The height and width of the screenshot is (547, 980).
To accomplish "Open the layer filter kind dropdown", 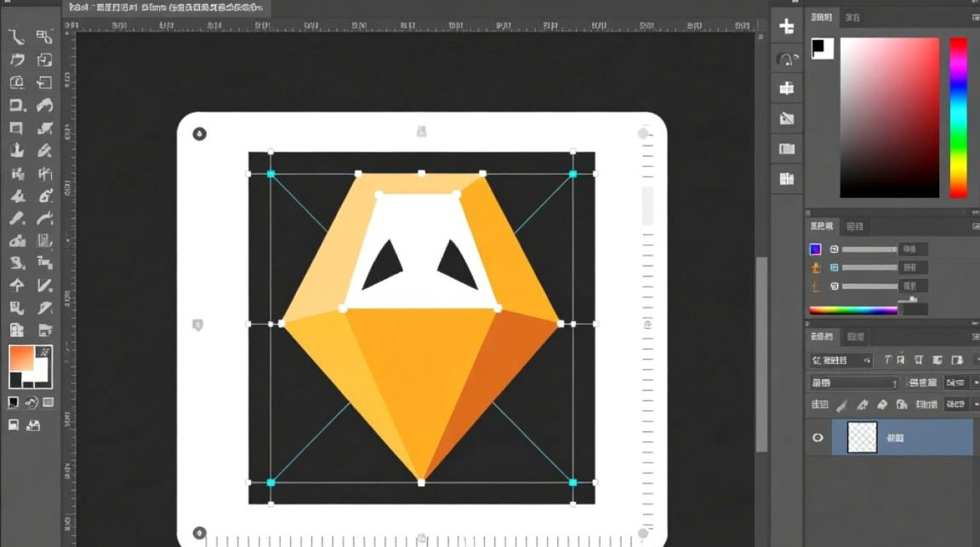I will 841,360.
